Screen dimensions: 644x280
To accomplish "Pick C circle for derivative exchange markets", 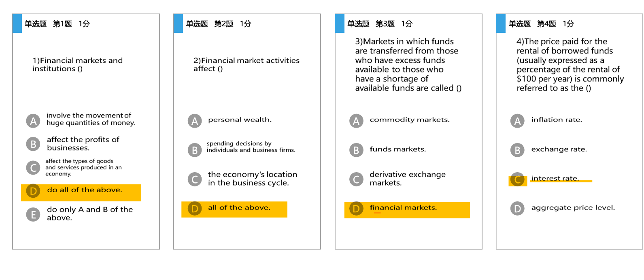I will pos(356,179).
